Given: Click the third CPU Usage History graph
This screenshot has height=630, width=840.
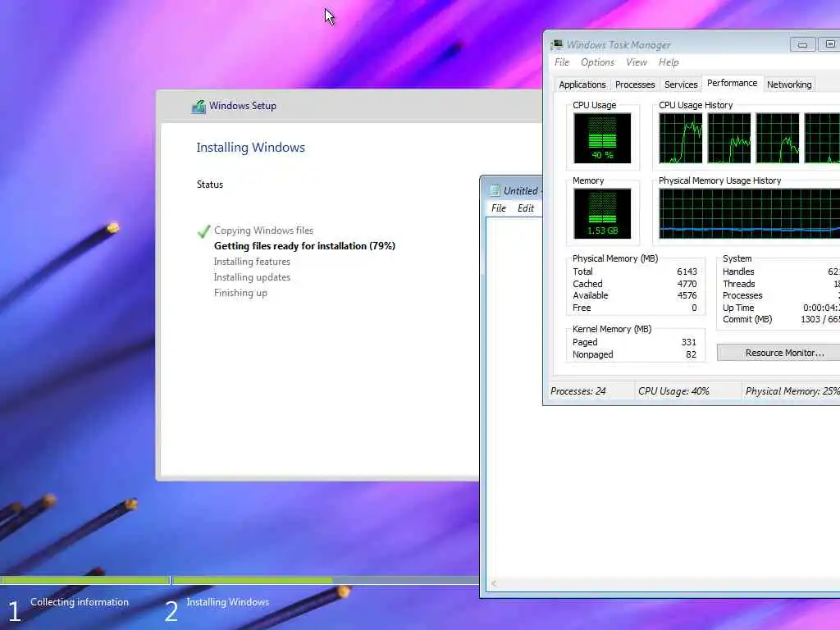Looking at the screenshot, I should [x=778, y=138].
